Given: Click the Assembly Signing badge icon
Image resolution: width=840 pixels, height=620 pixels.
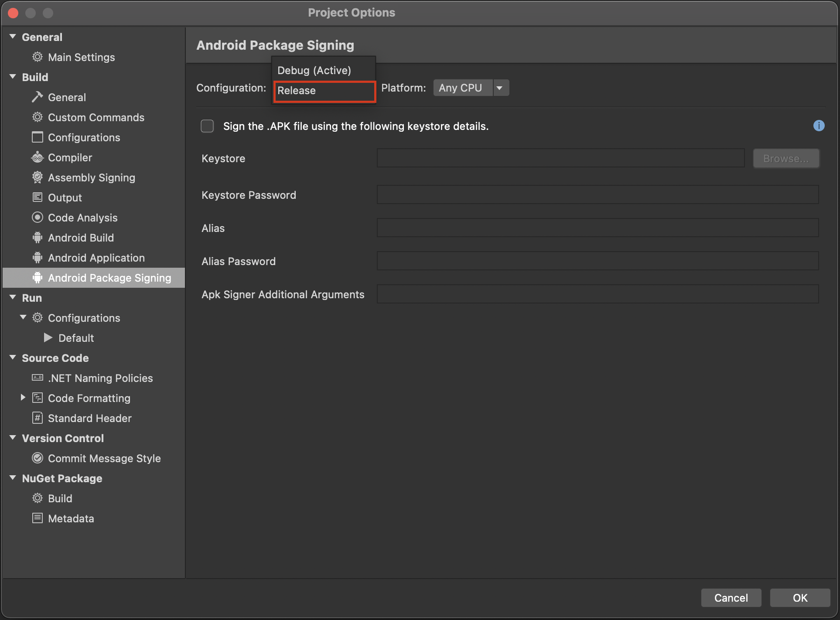Looking at the screenshot, I should pyautogui.click(x=38, y=177).
